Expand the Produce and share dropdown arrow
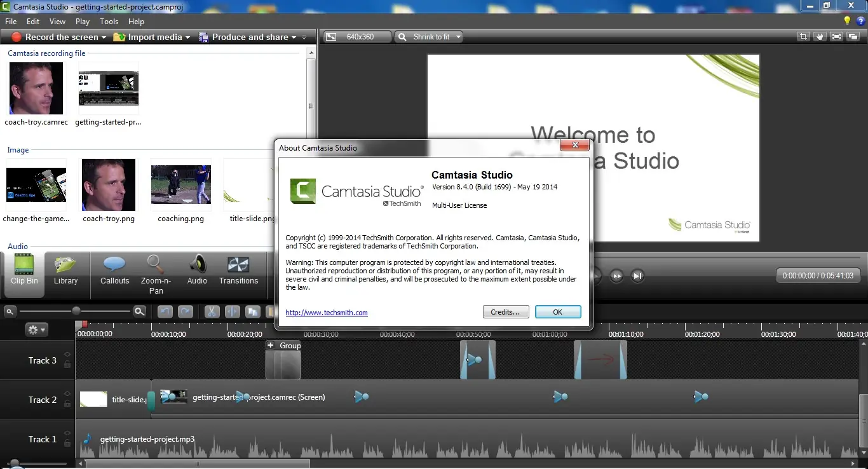Viewport: 868px width, 469px height. [294, 37]
